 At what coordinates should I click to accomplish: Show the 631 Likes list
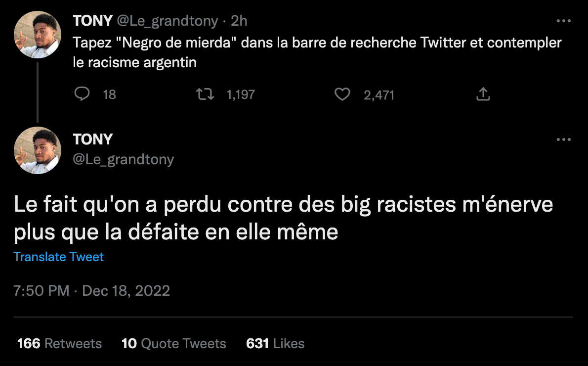coord(275,344)
